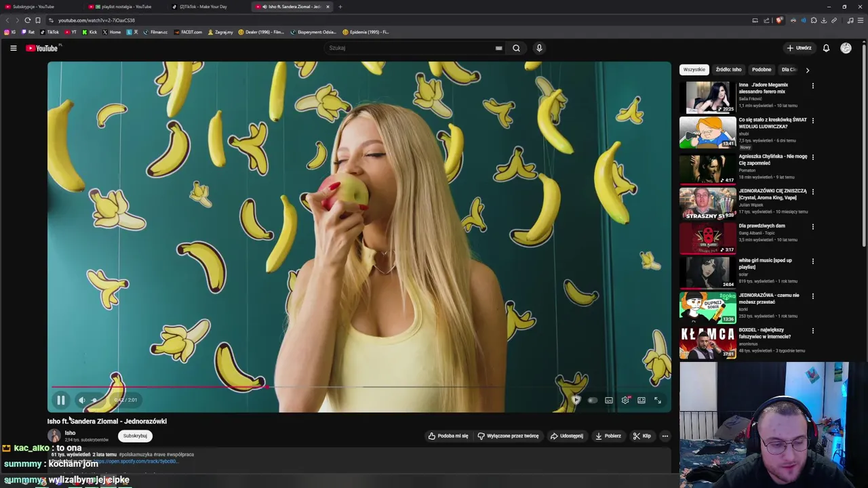Viewport: 868px width, 488px height.
Task: Open the YouTube guide hamburger menu
Action: (x=13, y=48)
